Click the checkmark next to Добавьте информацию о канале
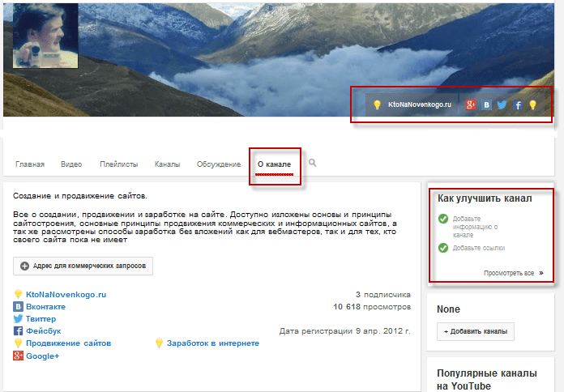 (x=443, y=219)
